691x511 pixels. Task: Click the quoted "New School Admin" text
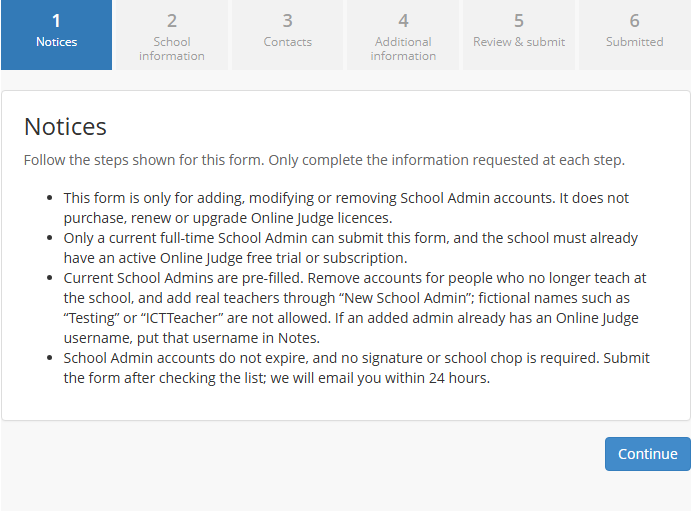405,298
